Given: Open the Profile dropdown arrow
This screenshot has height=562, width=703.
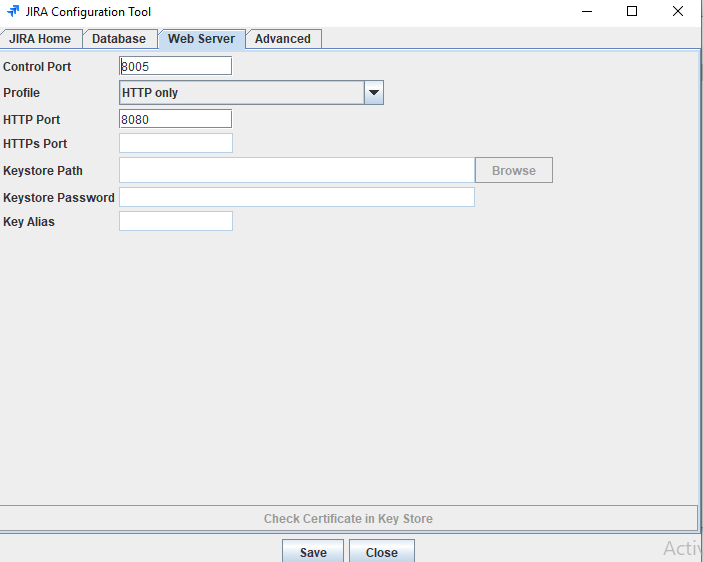Looking at the screenshot, I should pos(374,93).
